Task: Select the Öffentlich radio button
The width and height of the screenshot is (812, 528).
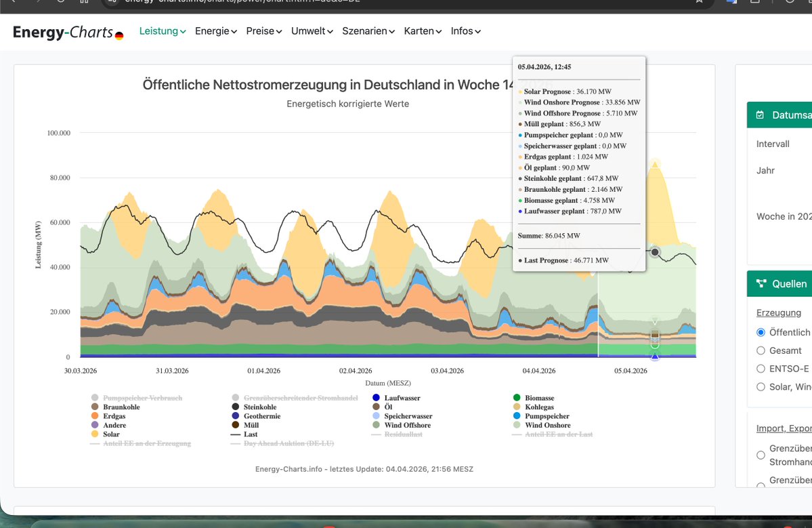Action: (761, 332)
